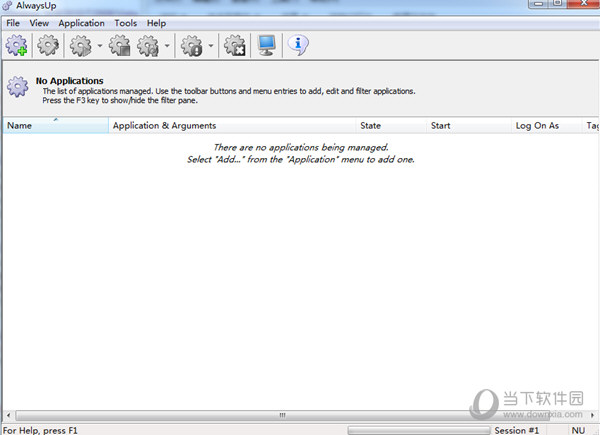The height and width of the screenshot is (435, 600).
Task: Sort by the Name column header
Action: click(56, 125)
